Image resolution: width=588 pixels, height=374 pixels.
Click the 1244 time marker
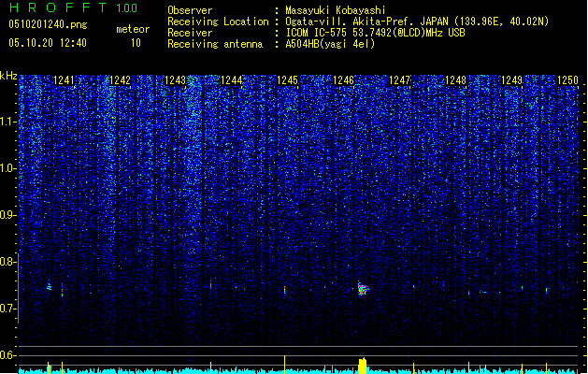(232, 80)
